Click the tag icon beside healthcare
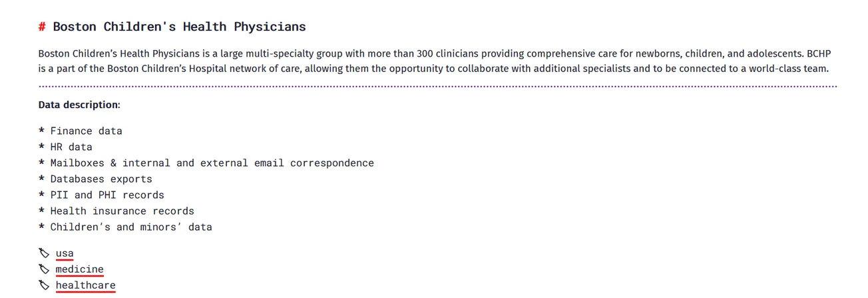This screenshot has width=868, height=298. click(44, 285)
